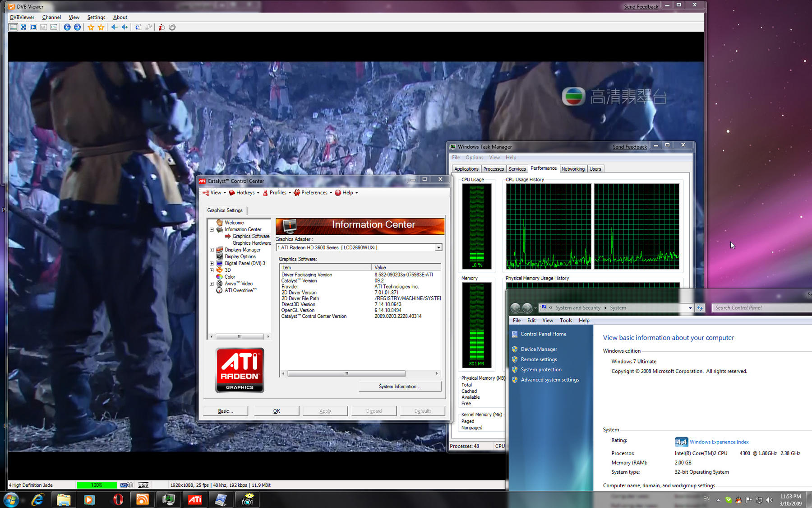Expand the Digital Panel (DVI) 3 node
The height and width of the screenshot is (508, 812).
click(212, 263)
